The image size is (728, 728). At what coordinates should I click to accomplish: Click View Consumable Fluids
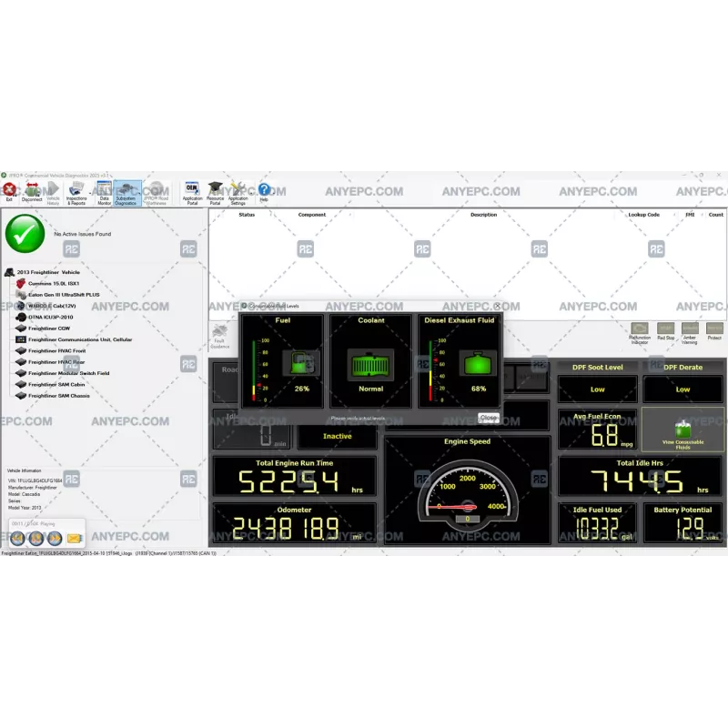tap(684, 430)
